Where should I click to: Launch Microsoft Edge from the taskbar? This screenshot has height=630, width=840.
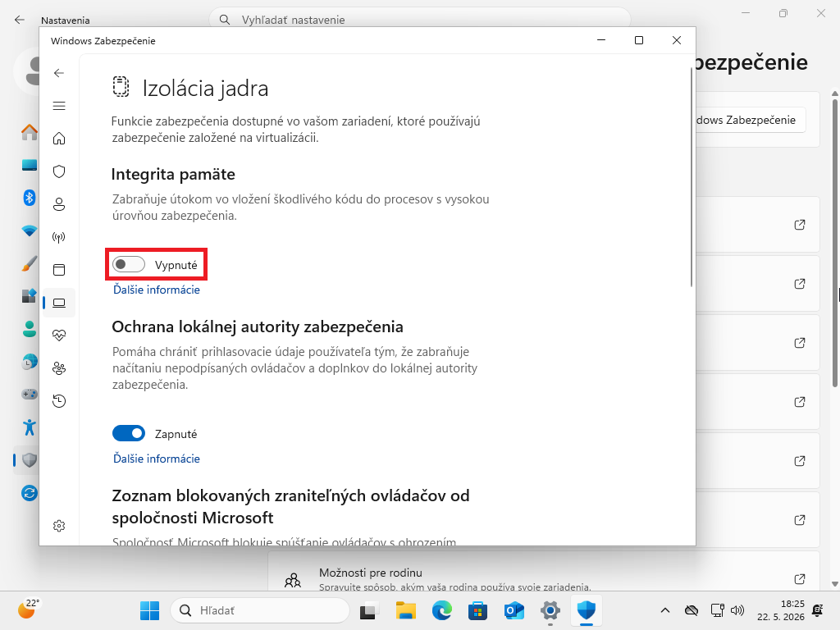(x=442, y=610)
